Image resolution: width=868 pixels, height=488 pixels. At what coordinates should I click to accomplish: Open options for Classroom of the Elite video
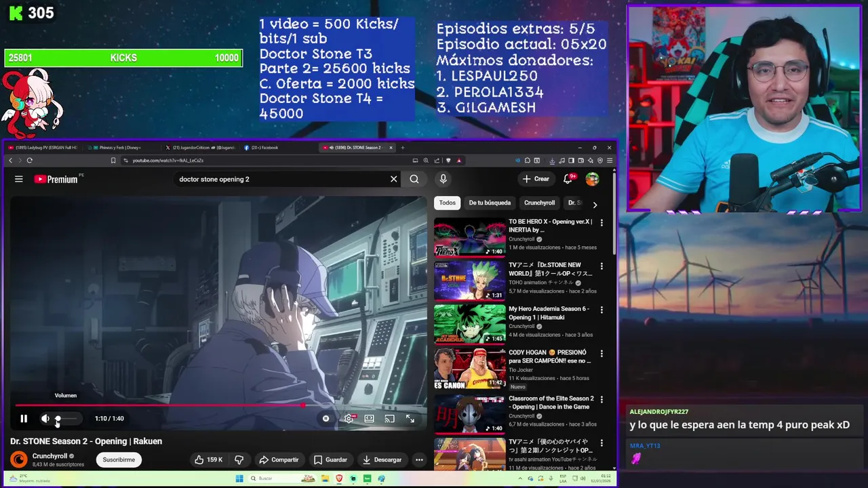(x=601, y=399)
